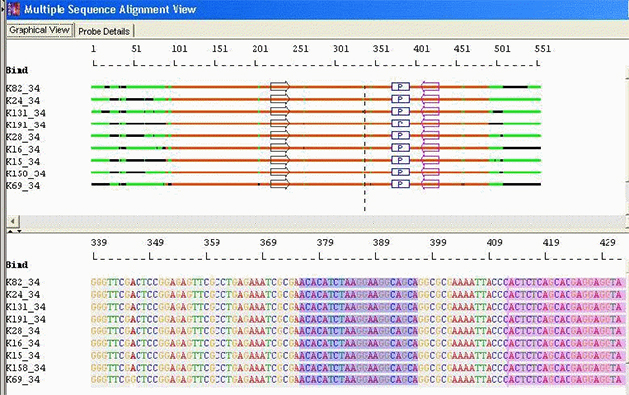Click position 389 on the lower ruler
This screenshot has width=629, height=395.
(381, 243)
